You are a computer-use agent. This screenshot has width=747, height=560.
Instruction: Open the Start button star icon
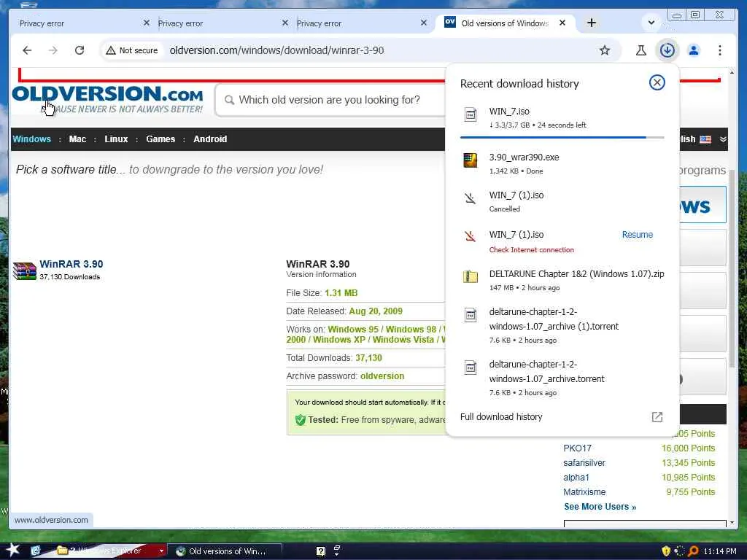click(x=13, y=550)
